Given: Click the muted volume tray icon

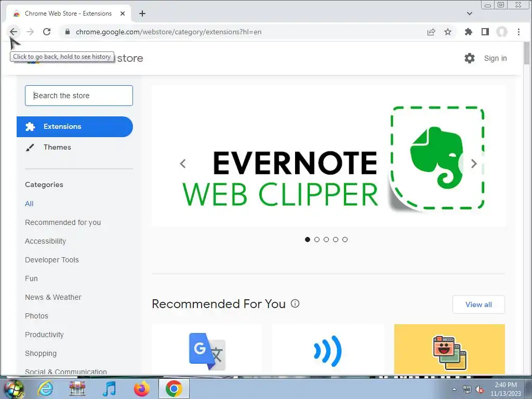Looking at the screenshot, I should click(480, 390).
